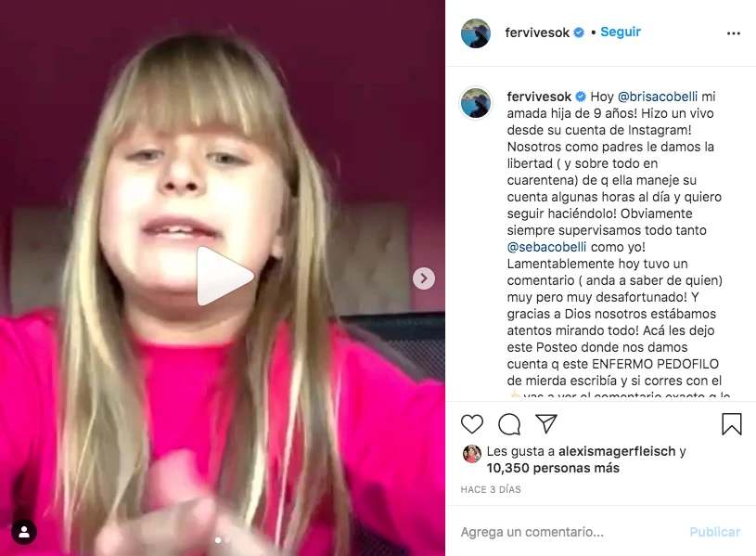Open the profile picture beside the caption

coord(476,103)
